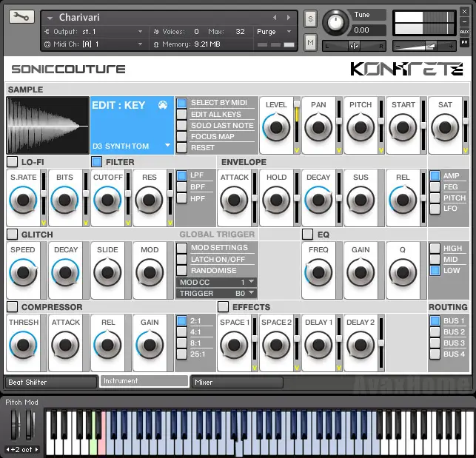Switch to the Beat Shifter tab
The image size is (476, 458).
[51, 383]
